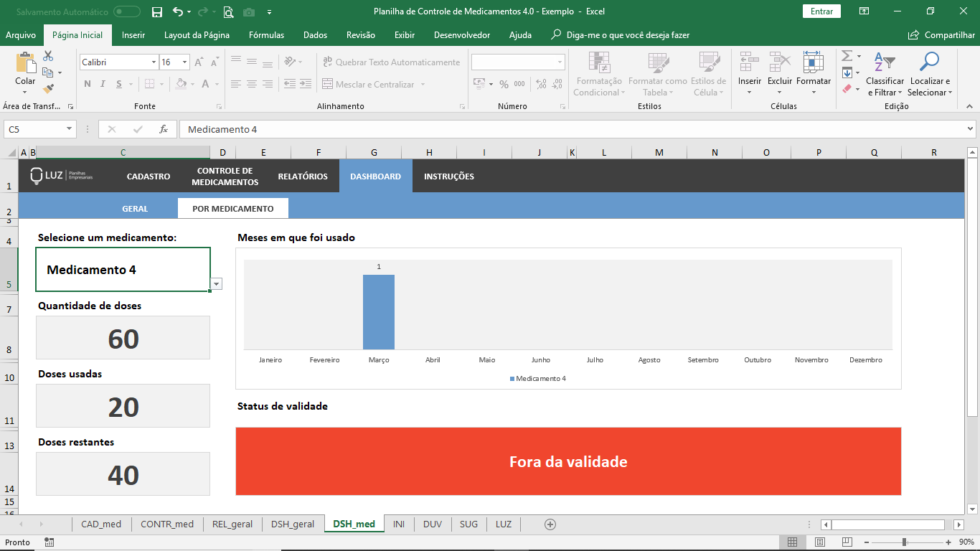Click the add new sheet plus icon

(550, 524)
